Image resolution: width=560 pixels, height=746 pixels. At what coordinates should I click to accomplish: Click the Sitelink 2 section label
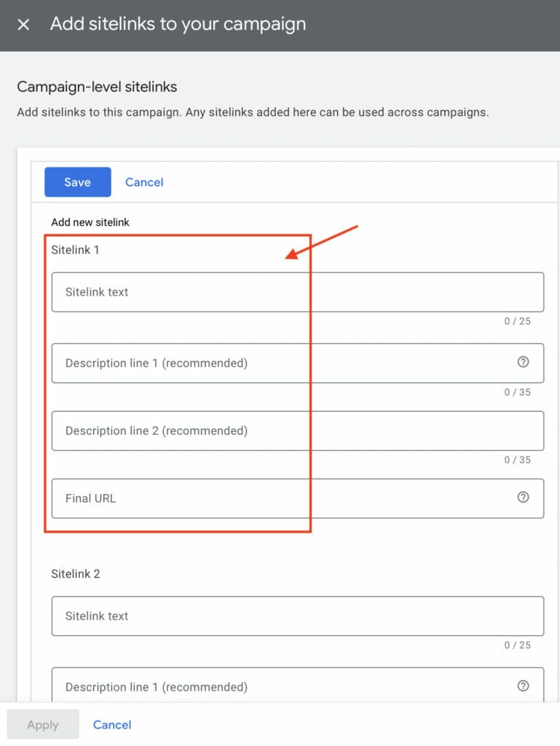pos(75,574)
